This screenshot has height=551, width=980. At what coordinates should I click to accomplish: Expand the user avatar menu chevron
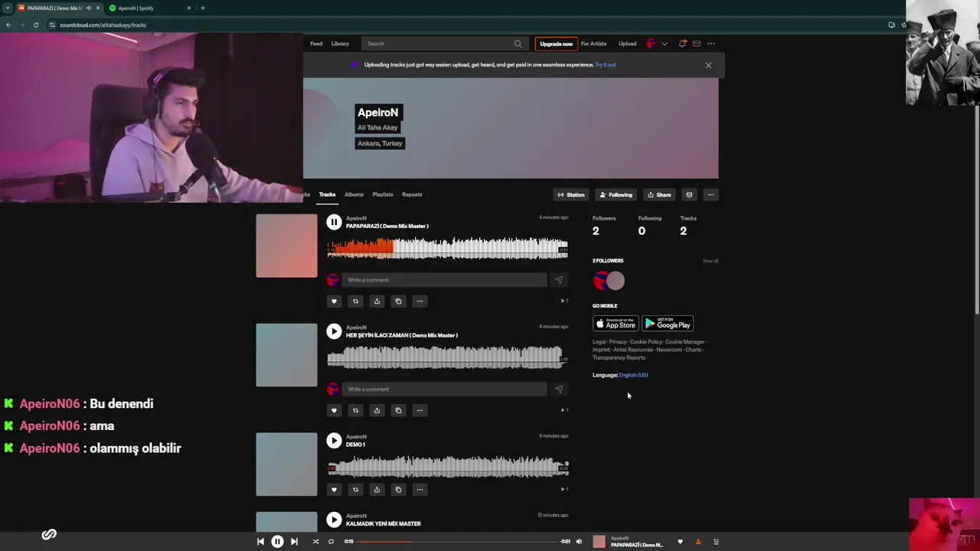[664, 44]
